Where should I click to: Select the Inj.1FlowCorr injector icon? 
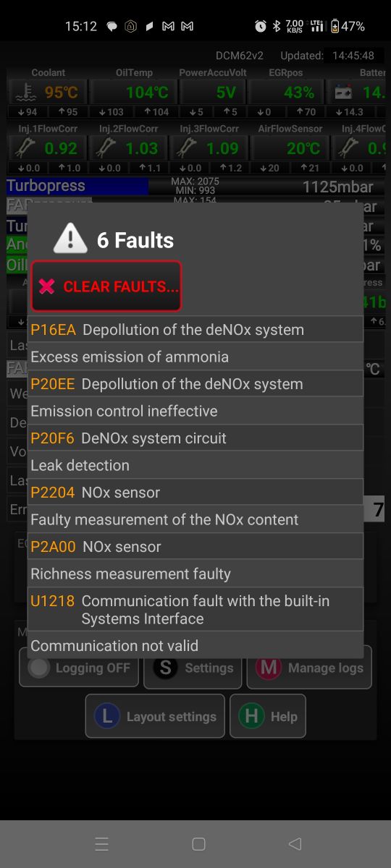26,148
